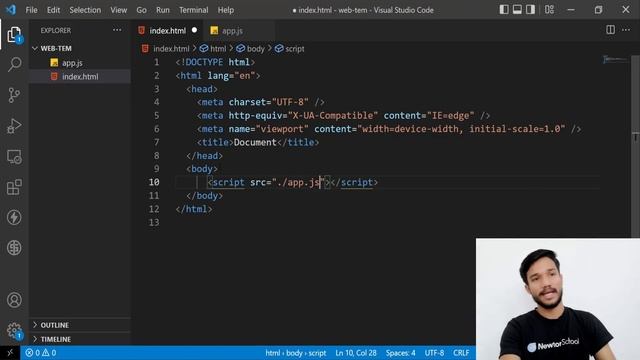Click the lightning bolt activity bar icon
The height and width of the screenshot is (360, 640).
click(x=14, y=217)
